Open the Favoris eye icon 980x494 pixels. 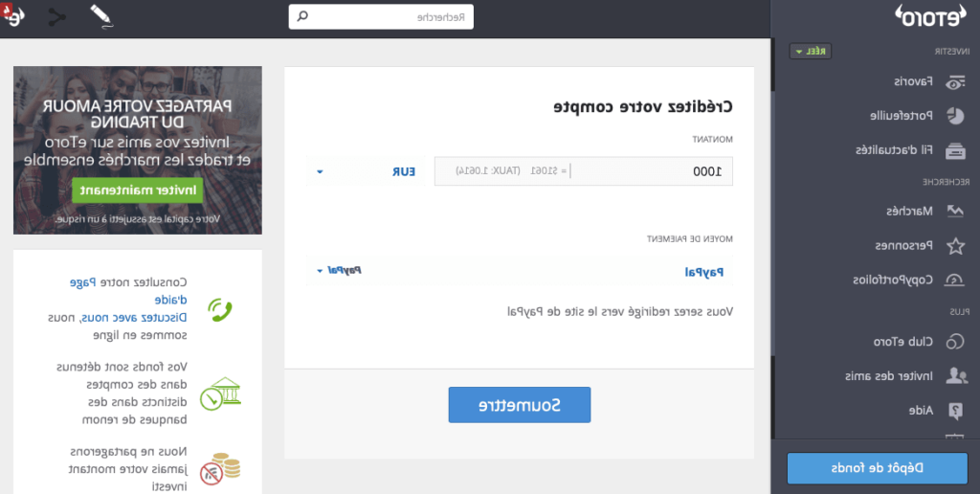[955, 83]
